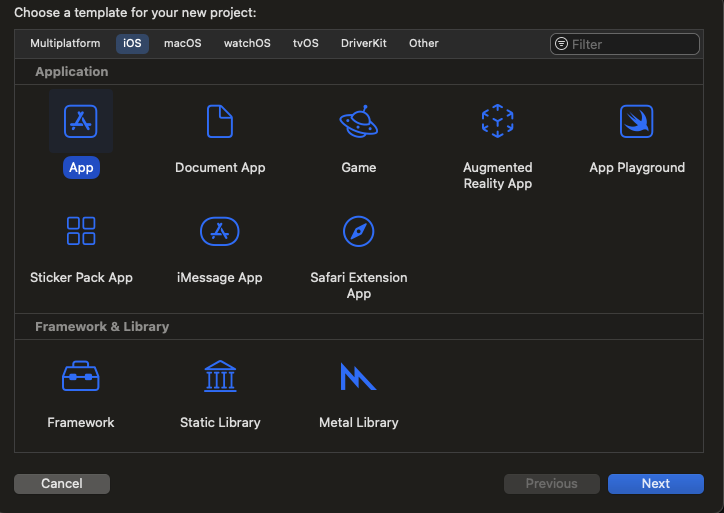Image resolution: width=724 pixels, height=513 pixels.
Task: Pick the iMessage App template icon
Action: pos(220,231)
